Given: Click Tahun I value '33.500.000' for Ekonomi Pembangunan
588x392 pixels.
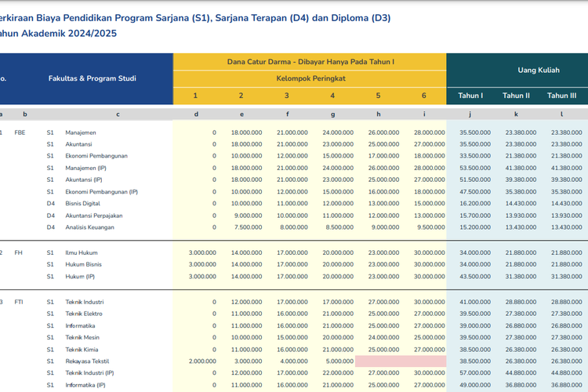Looking at the screenshot, I should [x=475, y=156].
